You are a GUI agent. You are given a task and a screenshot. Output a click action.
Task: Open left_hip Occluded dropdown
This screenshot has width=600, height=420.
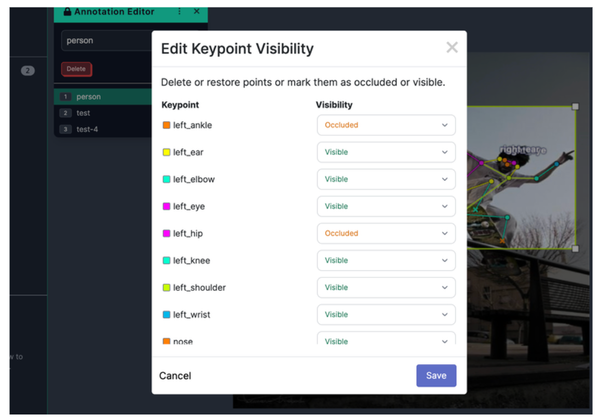(x=386, y=233)
